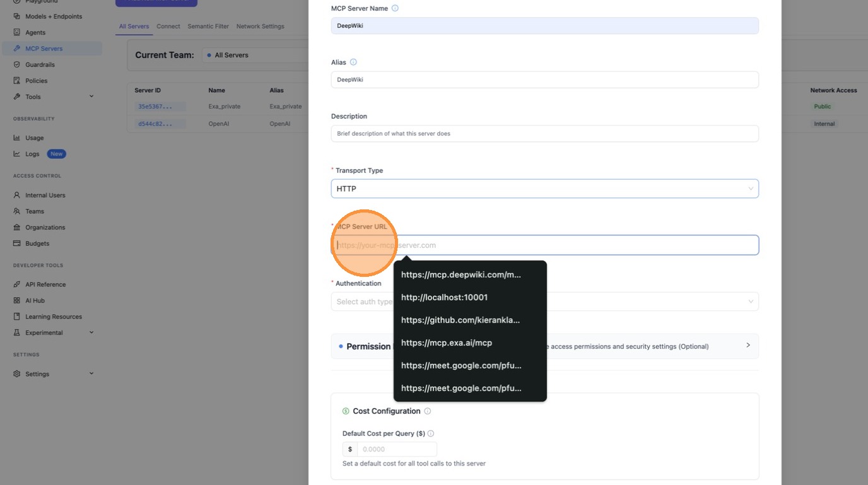Click the MCP Server Name info icon
Image resolution: width=868 pixels, height=485 pixels.
[395, 8]
